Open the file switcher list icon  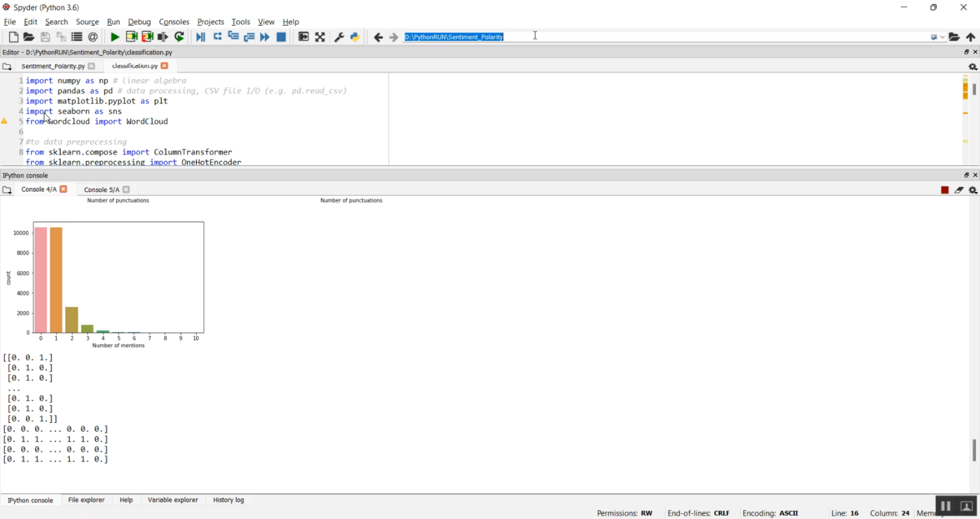[x=77, y=37]
